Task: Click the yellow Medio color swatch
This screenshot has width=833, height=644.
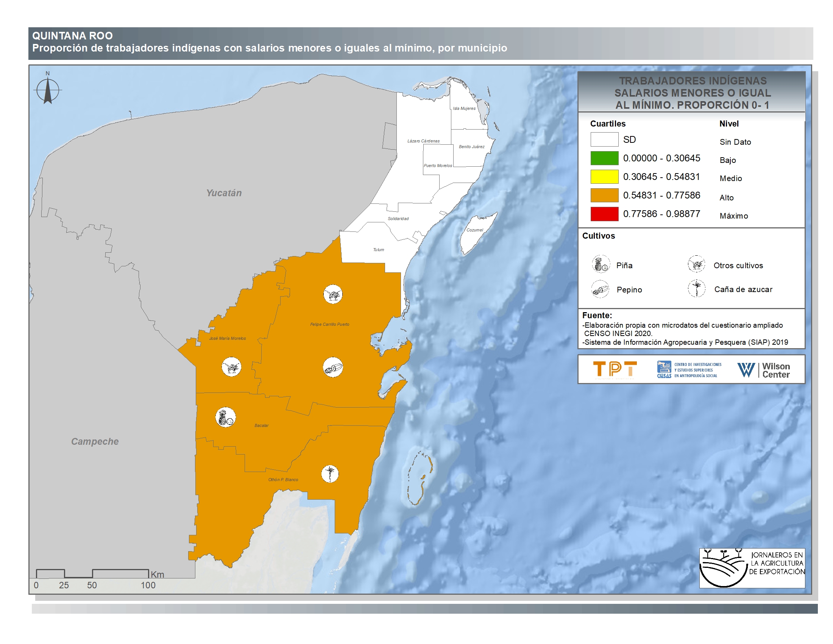Action: click(x=604, y=177)
